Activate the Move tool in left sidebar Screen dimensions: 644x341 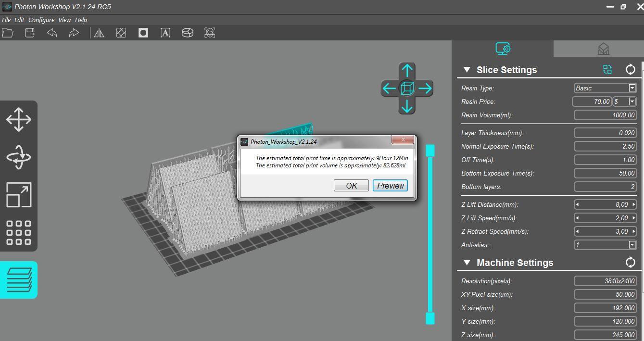[19, 119]
